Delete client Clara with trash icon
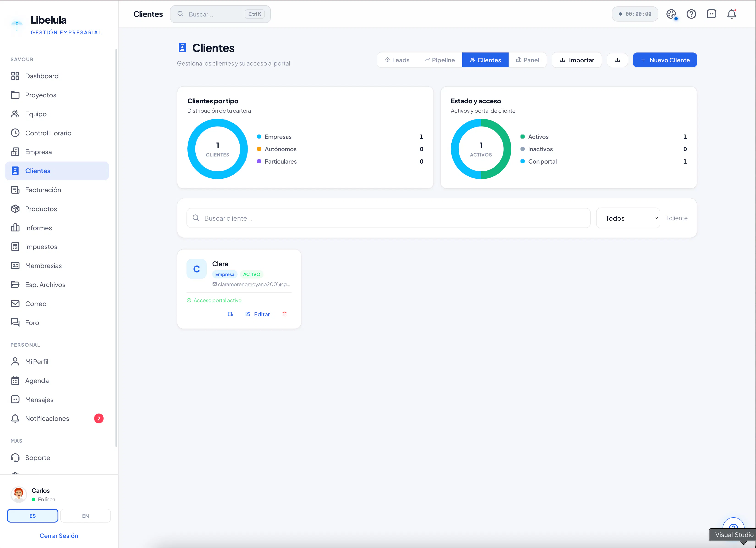The width and height of the screenshot is (756, 548). (284, 314)
